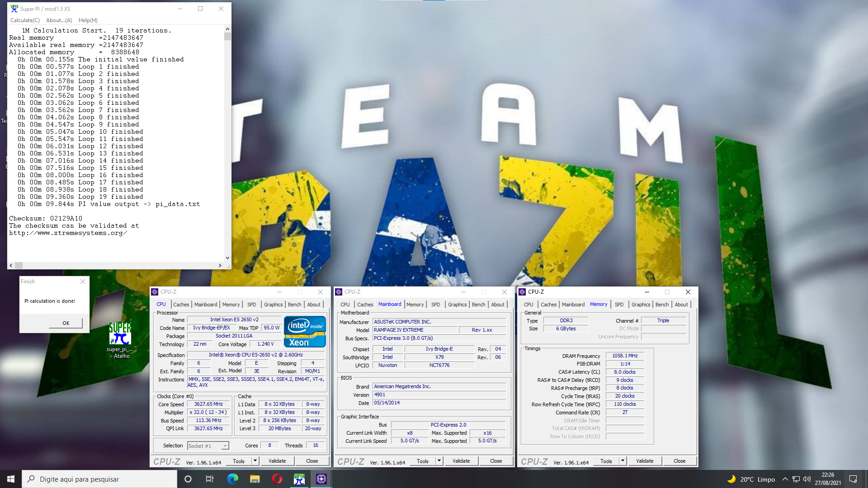Viewport: 868px width, 488px height.
Task: Click BIOS Version value 4901
Action: (439, 395)
